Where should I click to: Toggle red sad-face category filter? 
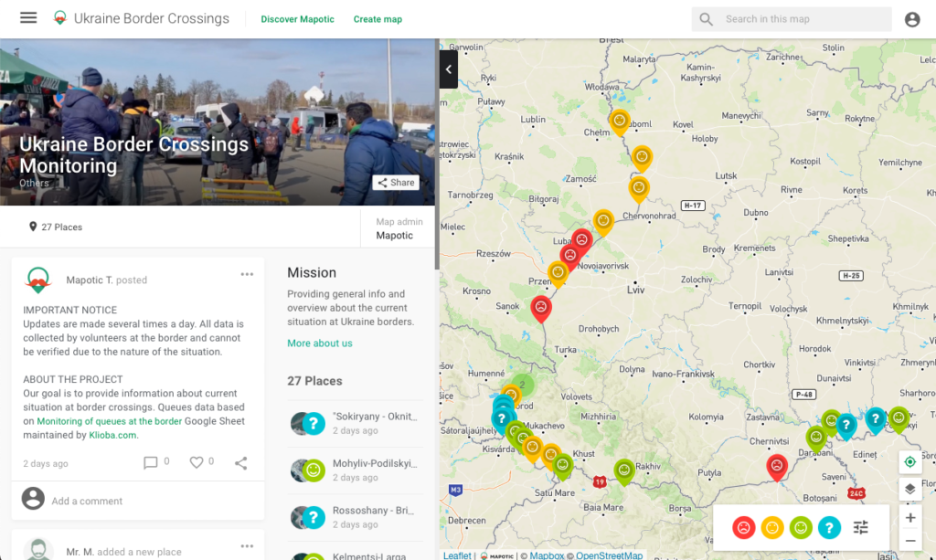point(744,527)
